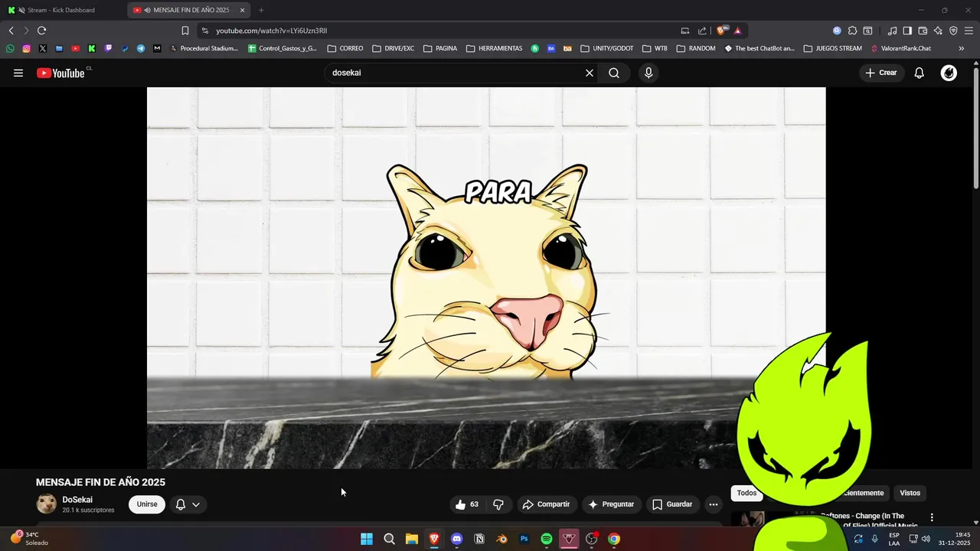
Task: Open JUEGOS STREAM bookmark folder
Action: coord(833,48)
